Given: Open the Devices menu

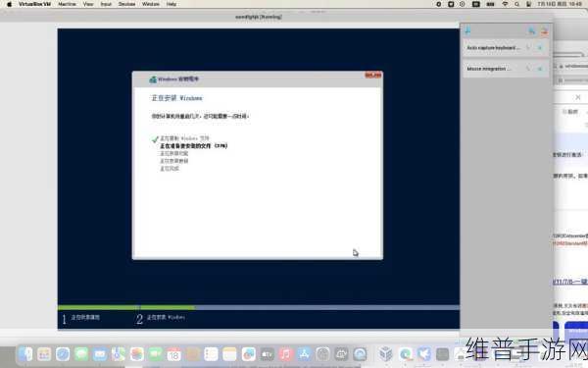Looking at the screenshot, I should 126,4.
